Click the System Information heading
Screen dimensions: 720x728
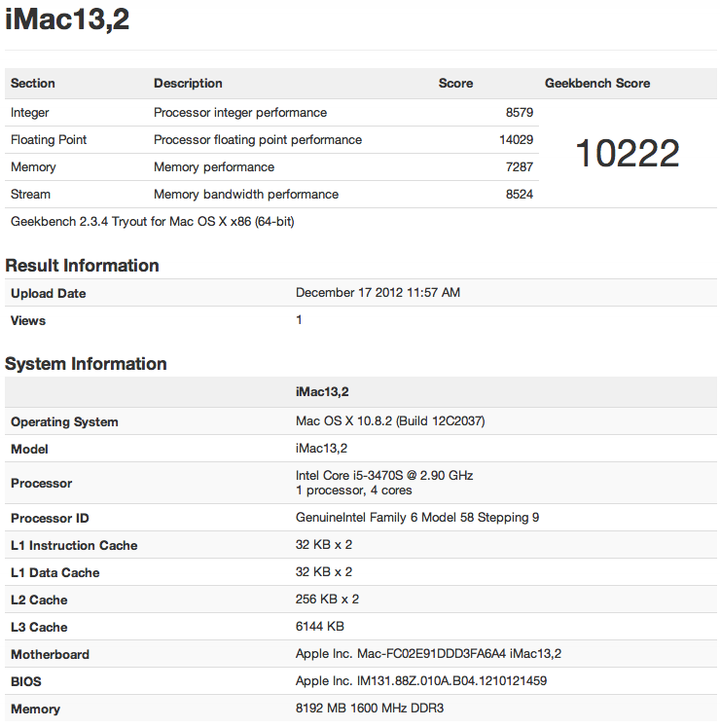point(86,364)
